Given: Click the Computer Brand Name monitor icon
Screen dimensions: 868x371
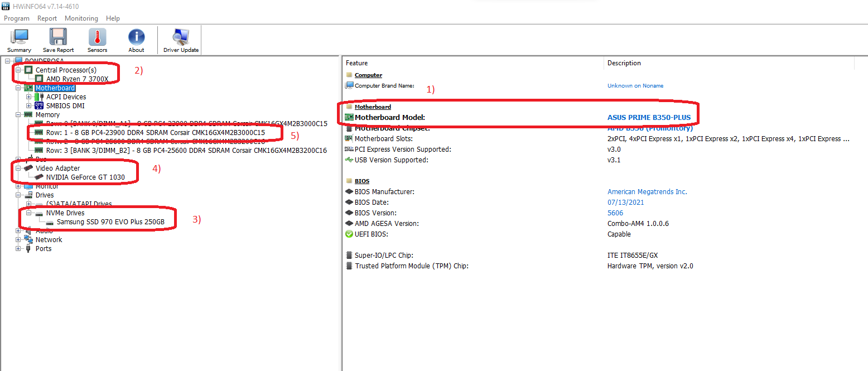Looking at the screenshot, I should 349,85.
